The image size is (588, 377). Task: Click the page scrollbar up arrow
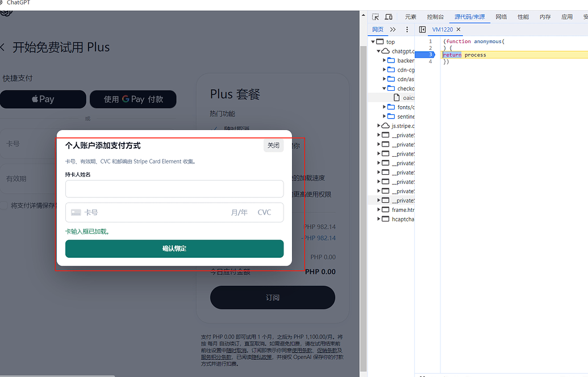[x=364, y=15]
